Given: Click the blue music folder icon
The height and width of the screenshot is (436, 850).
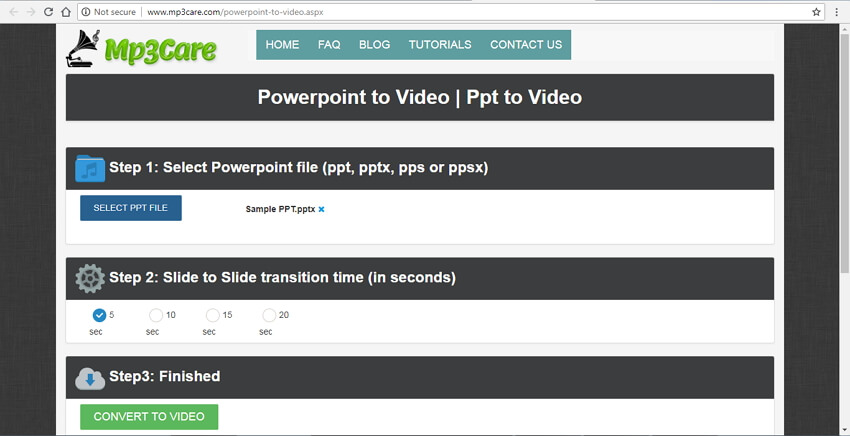Looking at the screenshot, I should [90, 168].
